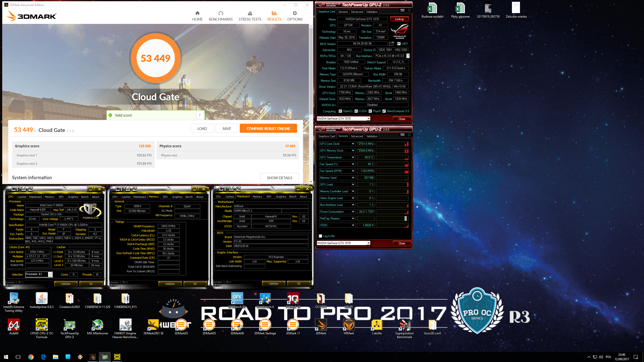Click the GPU Core Clock sensor graph
Viewport: 644px width, 362px height.
[392, 144]
